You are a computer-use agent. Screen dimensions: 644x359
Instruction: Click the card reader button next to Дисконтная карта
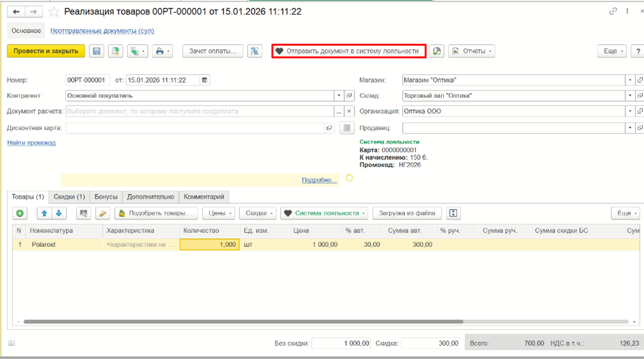click(347, 128)
